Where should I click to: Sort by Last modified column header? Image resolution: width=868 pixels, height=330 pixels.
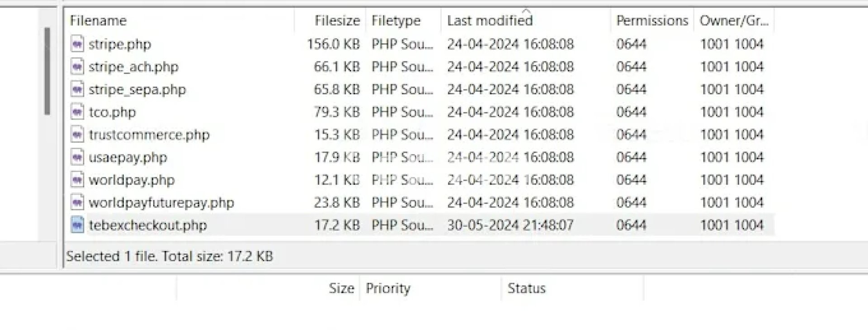click(490, 20)
